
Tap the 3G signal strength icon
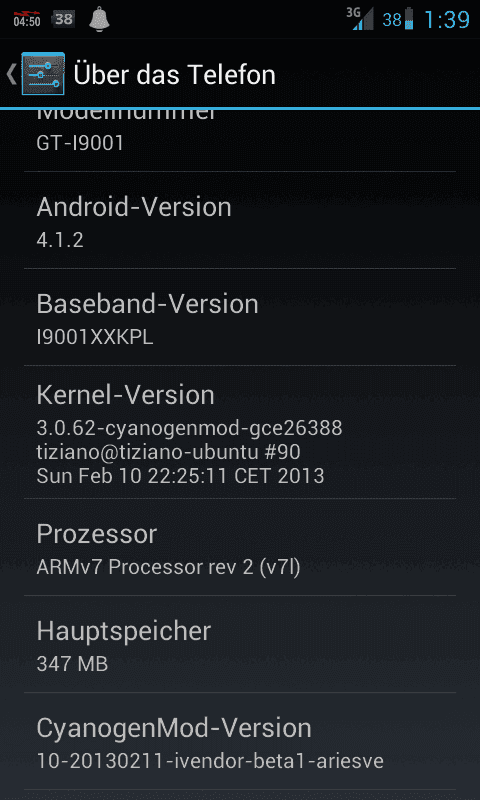click(x=360, y=19)
